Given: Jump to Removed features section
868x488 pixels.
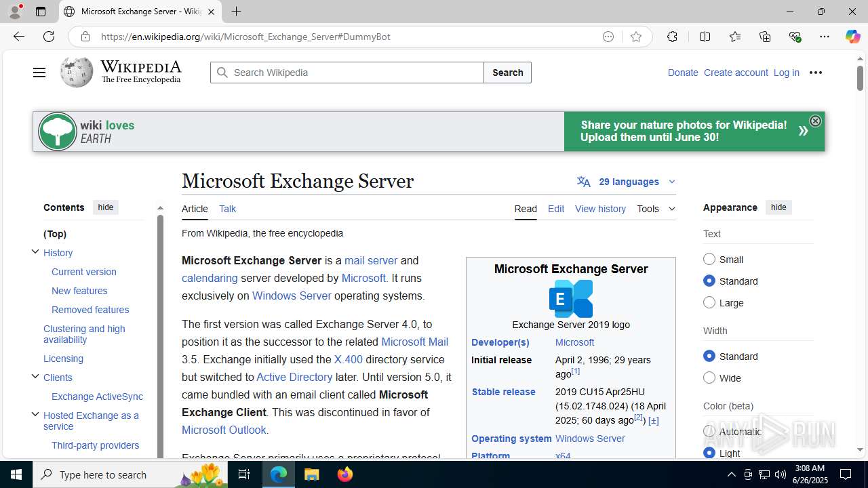Looking at the screenshot, I should pyautogui.click(x=90, y=310).
